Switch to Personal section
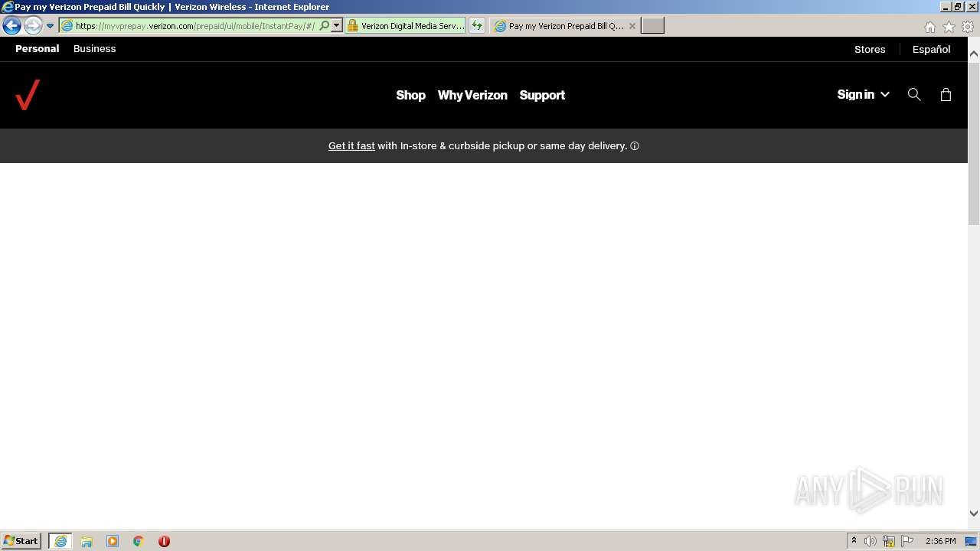 tap(38, 48)
